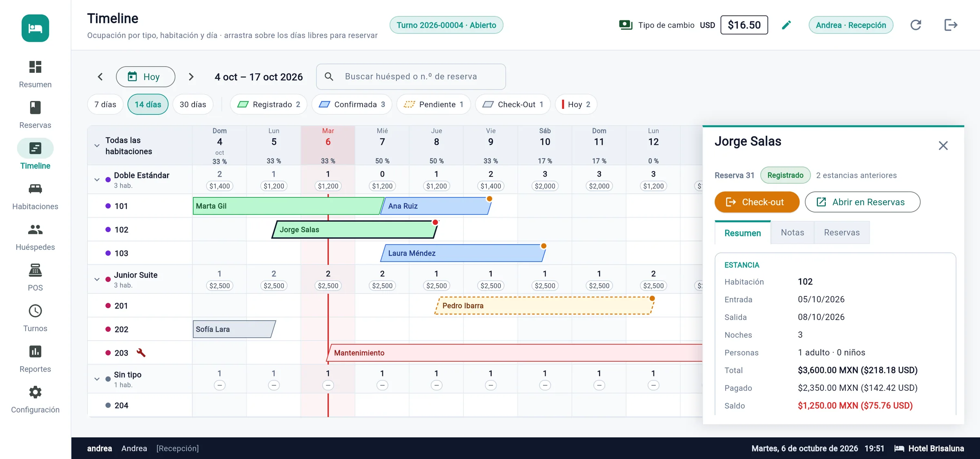
Task: Toggle the Registrado status filter
Action: [x=269, y=104]
